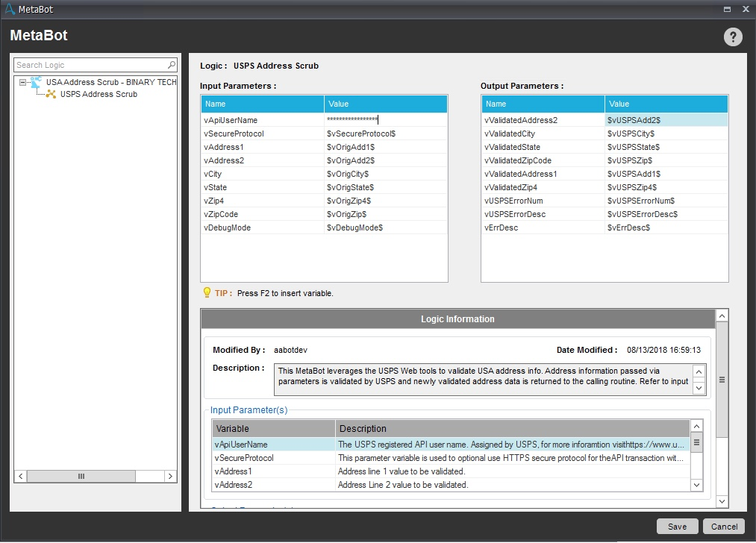Select the vSecureProtocol input value cell
Image resolution: width=756 pixels, height=543 pixels.
385,134
